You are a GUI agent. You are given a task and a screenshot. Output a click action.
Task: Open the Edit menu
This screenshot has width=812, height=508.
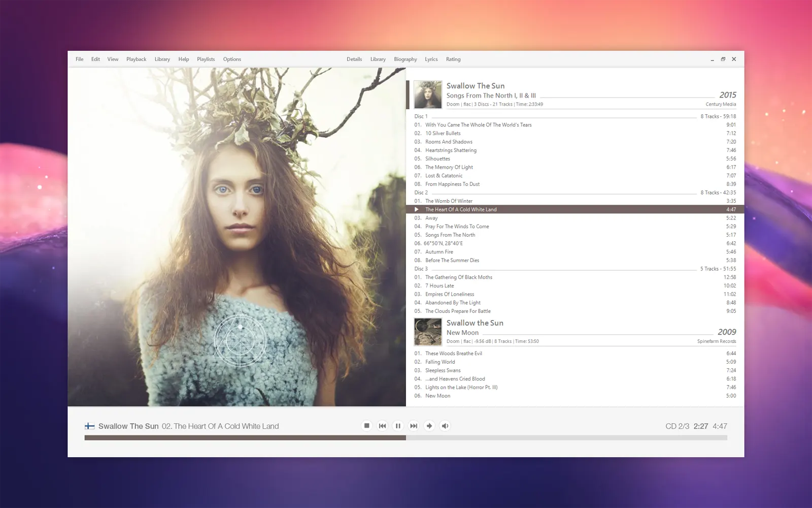[x=95, y=59]
